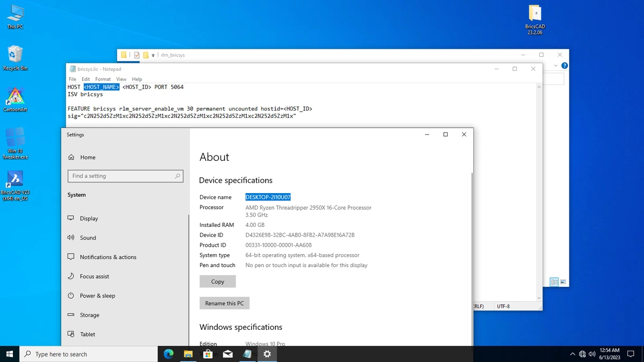This screenshot has width=644, height=362.
Task: Click the rlm_bricsys window search field
Action: 553,79
